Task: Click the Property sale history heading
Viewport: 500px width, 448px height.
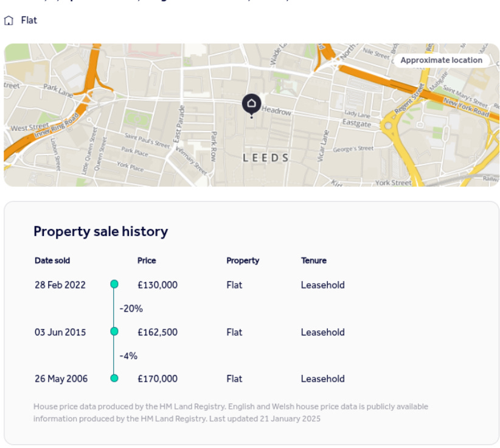Action: tap(101, 231)
